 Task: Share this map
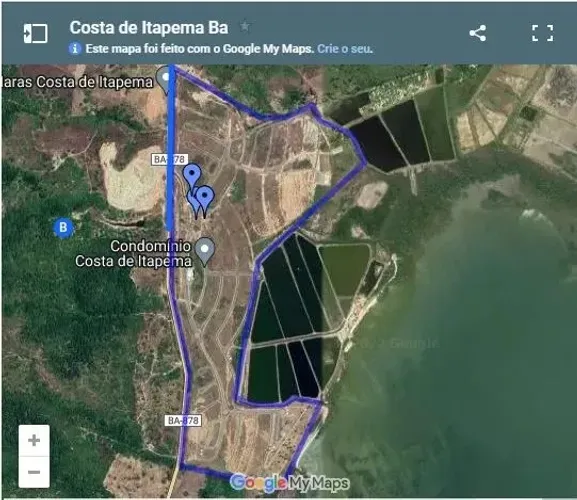pyautogui.click(x=478, y=33)
